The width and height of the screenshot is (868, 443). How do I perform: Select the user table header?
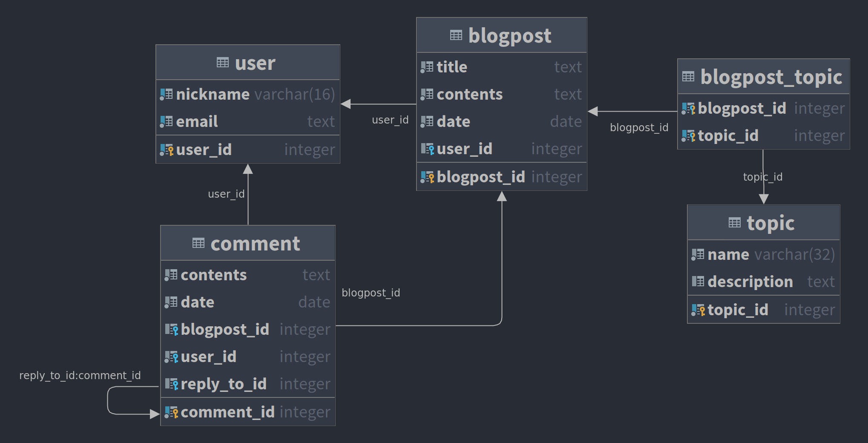[x=248, y=62]
